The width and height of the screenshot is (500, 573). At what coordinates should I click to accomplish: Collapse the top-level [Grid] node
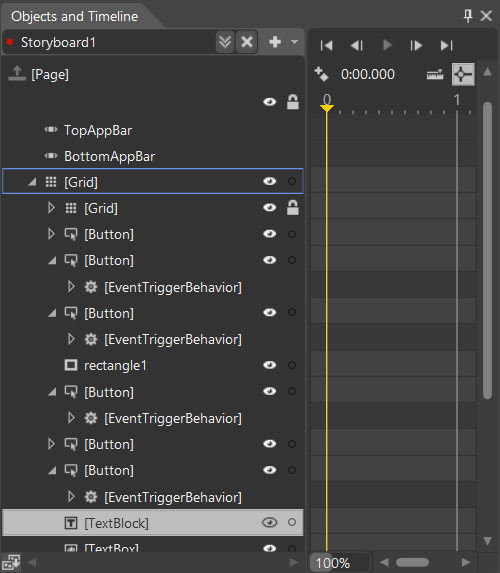pos(33,181)
